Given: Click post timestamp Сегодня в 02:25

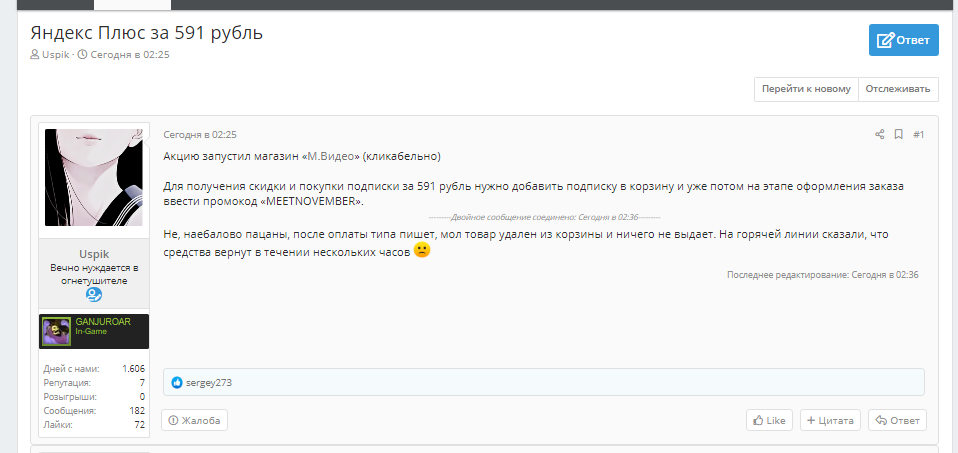Looking at the screenshot, I should [x=200, y=134].
